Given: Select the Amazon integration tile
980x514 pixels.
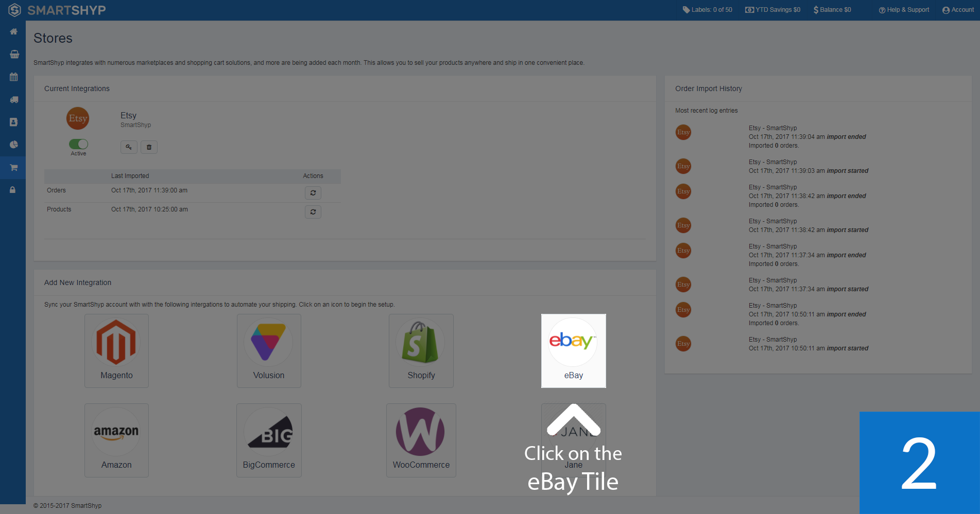Looking at the screenshot, I should [116, 440].
